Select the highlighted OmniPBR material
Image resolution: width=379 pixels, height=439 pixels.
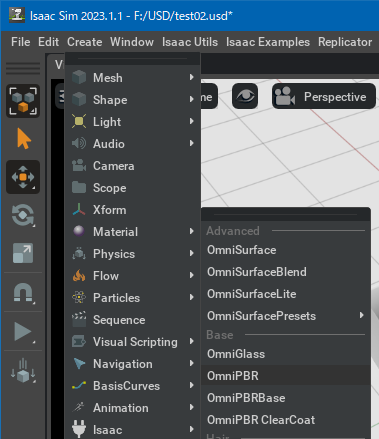pyautogui.click(x=286, y=376)
